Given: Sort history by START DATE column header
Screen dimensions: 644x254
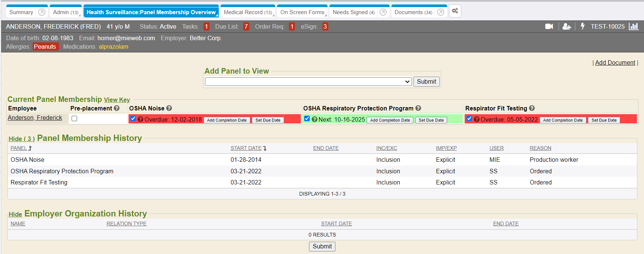Looking at the screenshot, I should point(246,148).
